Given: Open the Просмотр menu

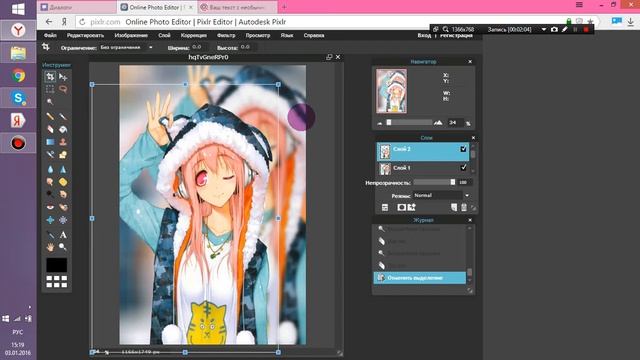Looking at the screenshot, I should point(258,36).
